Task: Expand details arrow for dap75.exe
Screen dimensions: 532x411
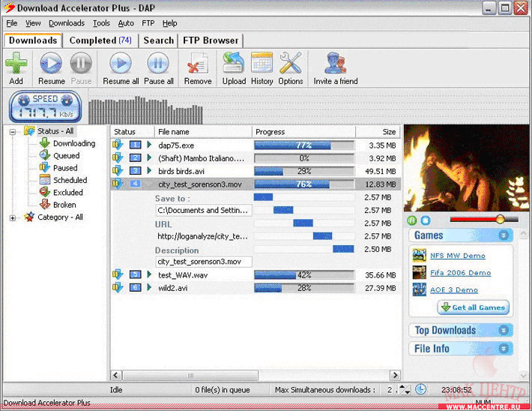Action: pyautogui.click(x=149, y=145)
